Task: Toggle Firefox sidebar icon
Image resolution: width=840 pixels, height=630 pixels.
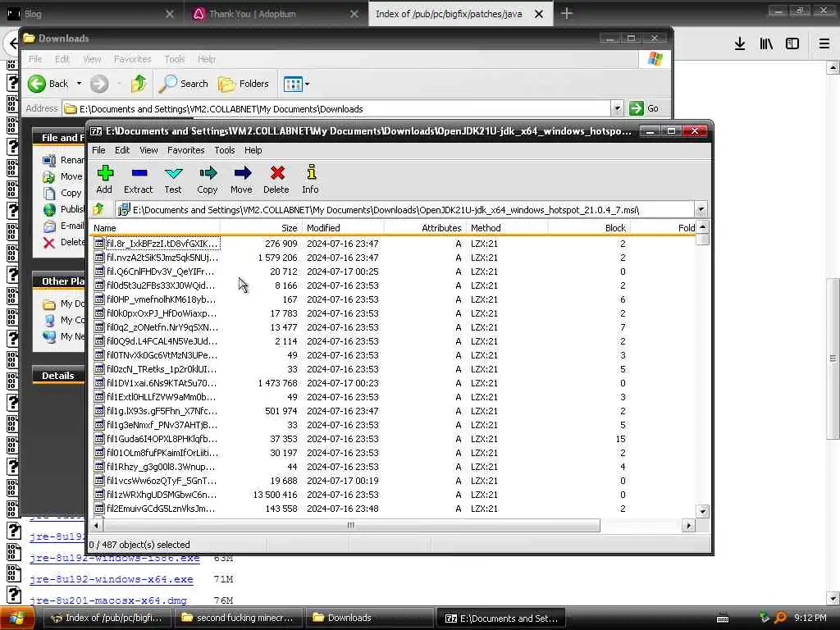Action: [x=792, y=44]
